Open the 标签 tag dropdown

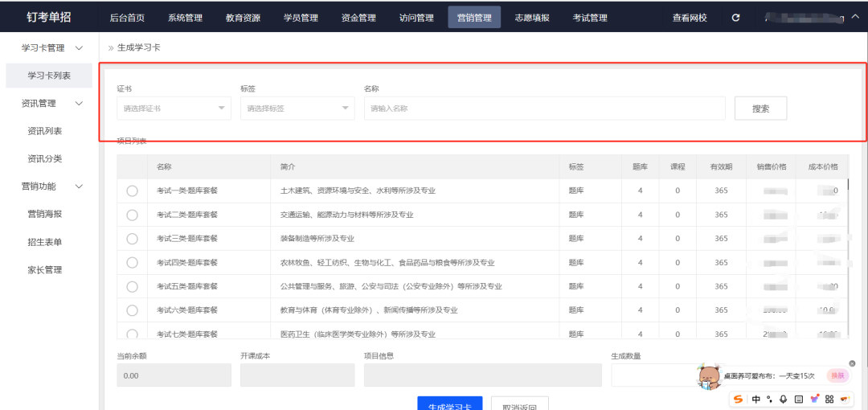pyautogui.click(x=297, y=108)
